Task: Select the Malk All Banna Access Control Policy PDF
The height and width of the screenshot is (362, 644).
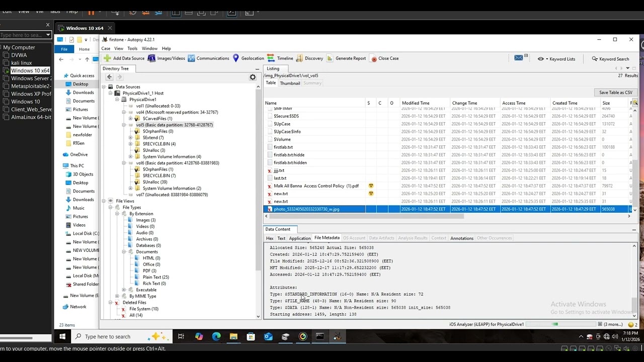Action: click(x=448, y=186)
